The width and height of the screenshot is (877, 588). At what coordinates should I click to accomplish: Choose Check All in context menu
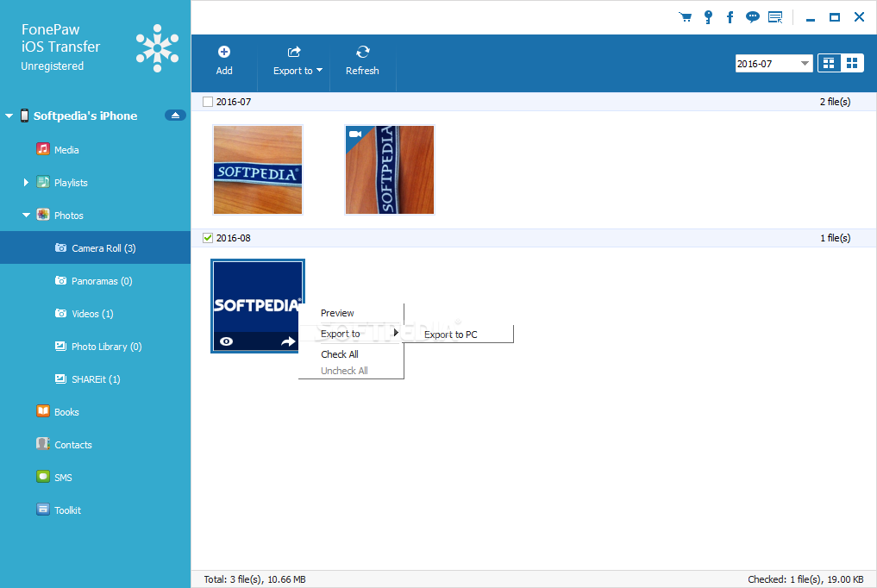[x=340, y=354]
